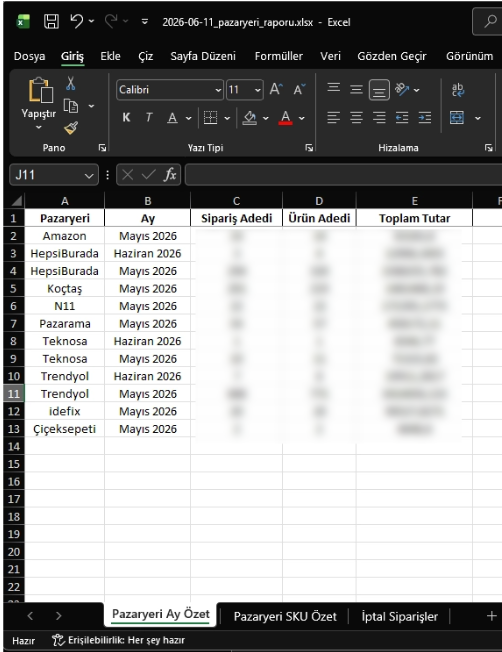Open the Hizalama dialog launcher
This screenshot has width=502, height=652.
point(489,148)
